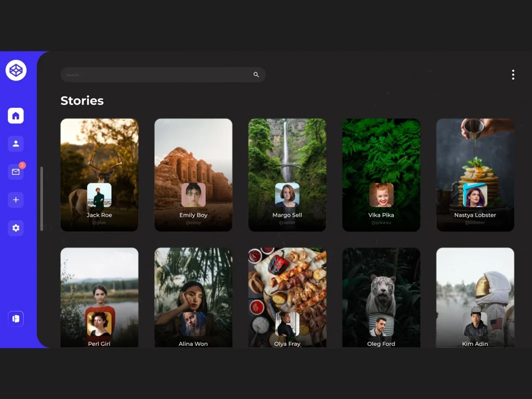Click the name Oleg Ford
The width and height of the screenshot is (532, 399).
381,344
